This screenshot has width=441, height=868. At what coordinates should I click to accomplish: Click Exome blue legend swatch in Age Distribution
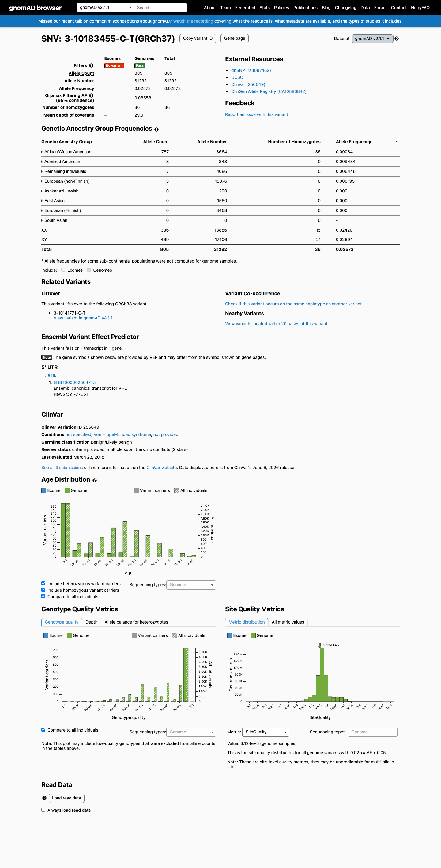coord(44,491)
